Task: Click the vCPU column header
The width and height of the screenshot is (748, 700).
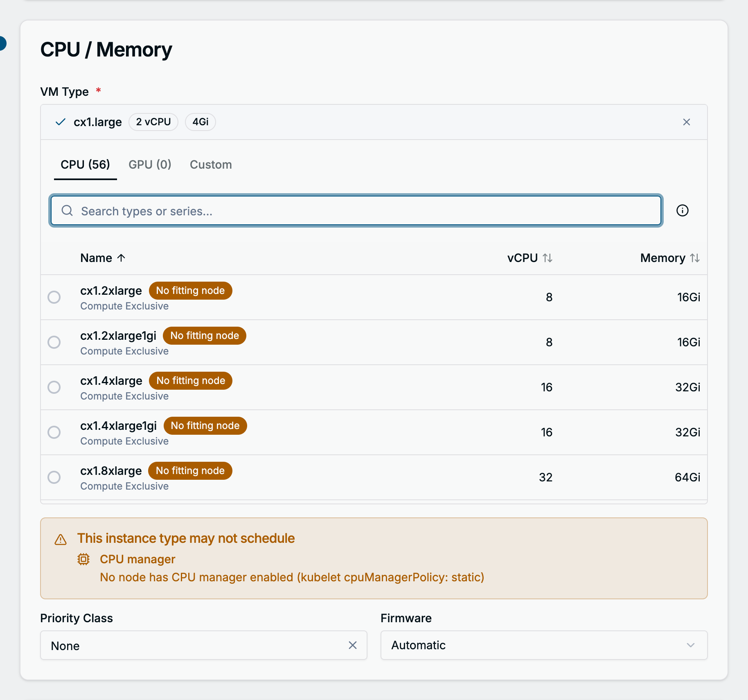Action: point(522,258)
